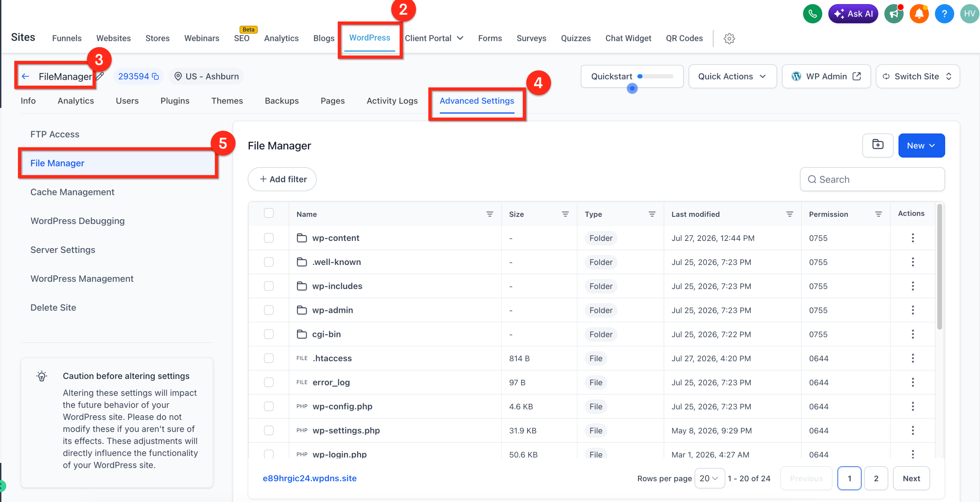980x502 pixels.
Task: Open the e89hrgic24.wpdns.site link
Action: click(309, 478)
